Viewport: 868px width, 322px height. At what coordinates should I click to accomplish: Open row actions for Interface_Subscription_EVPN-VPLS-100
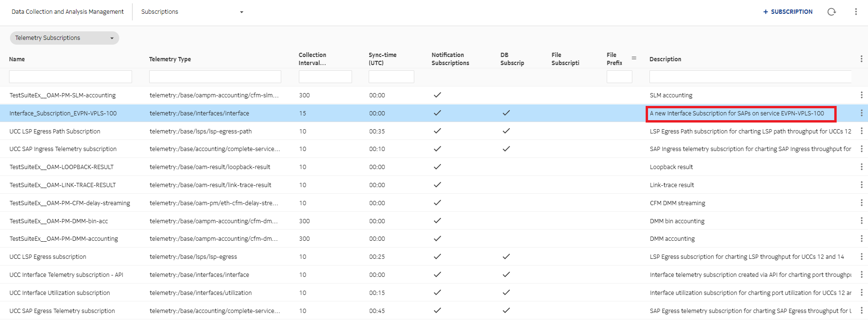[861, 113]
